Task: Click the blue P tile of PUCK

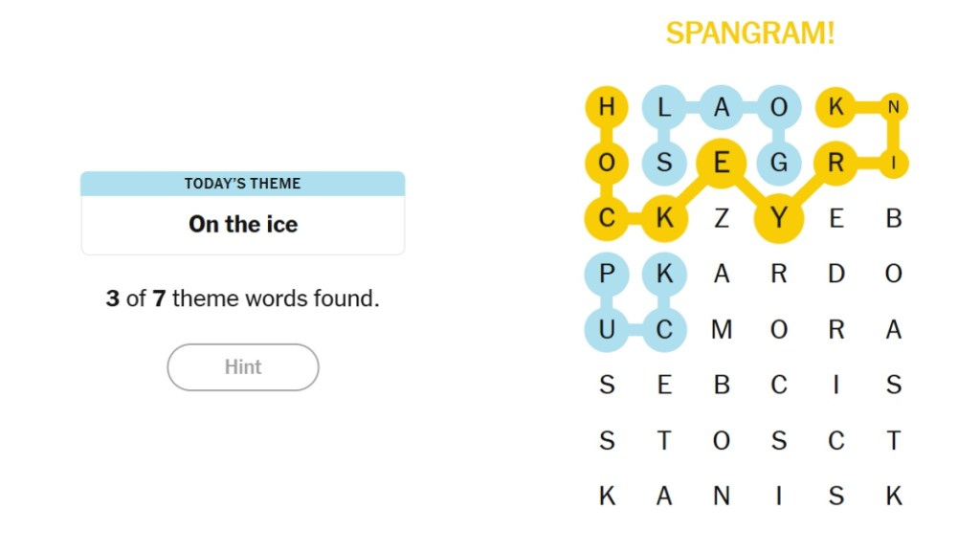Action: coord(606,274)
